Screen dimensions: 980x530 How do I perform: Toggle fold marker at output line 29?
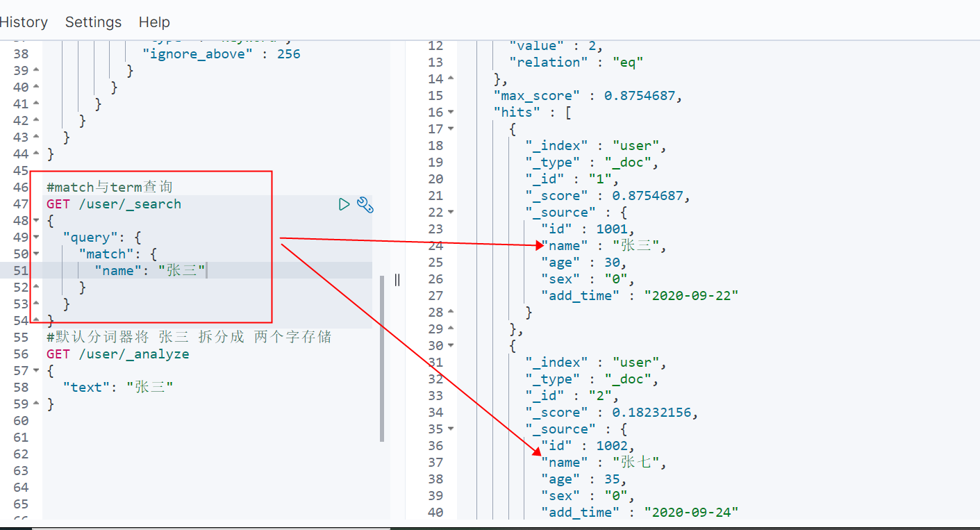tap(451, 329)
